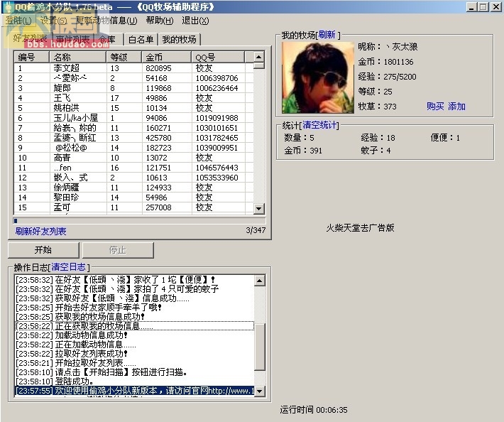Click the 清空日志 link
The width and height of the screenshot is (504, 422).
(68, 267)
